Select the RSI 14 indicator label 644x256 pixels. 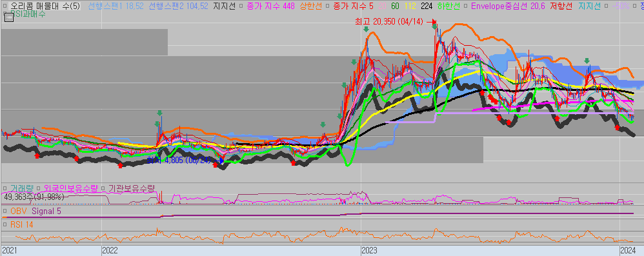(x=22, y=225)
